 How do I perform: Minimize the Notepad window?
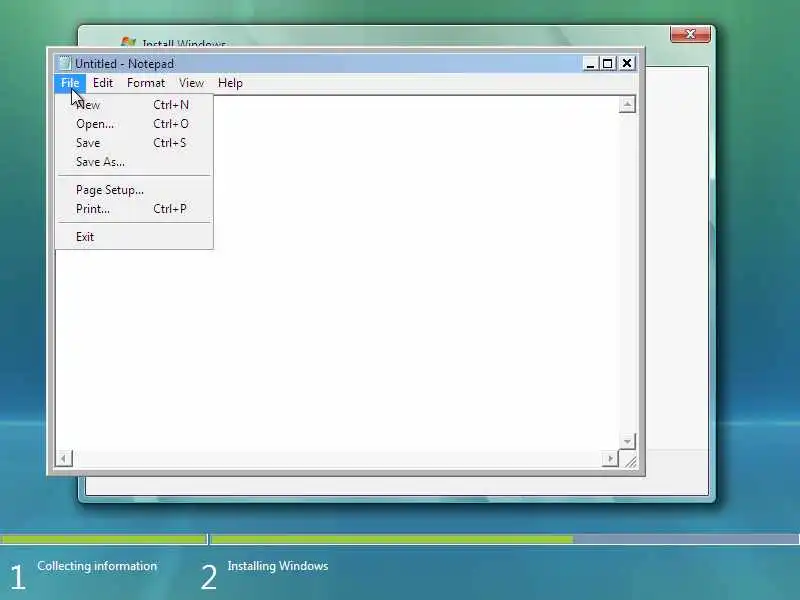tap(590, 63)
